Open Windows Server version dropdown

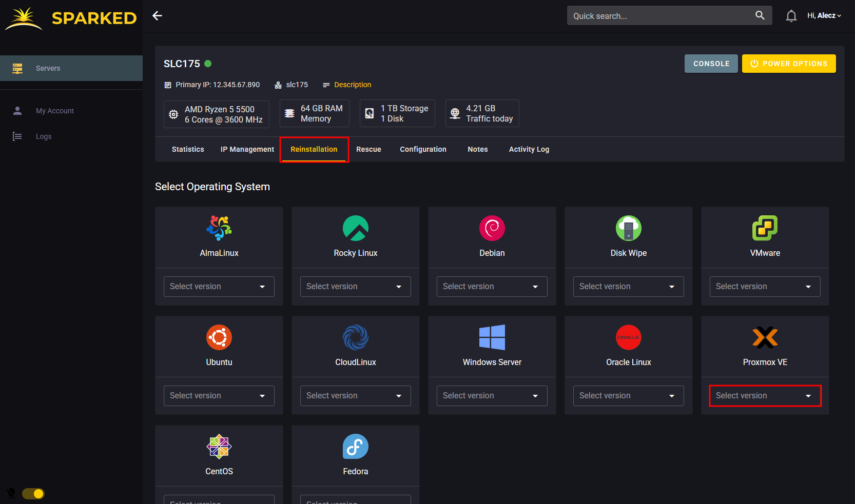[492, 396]
